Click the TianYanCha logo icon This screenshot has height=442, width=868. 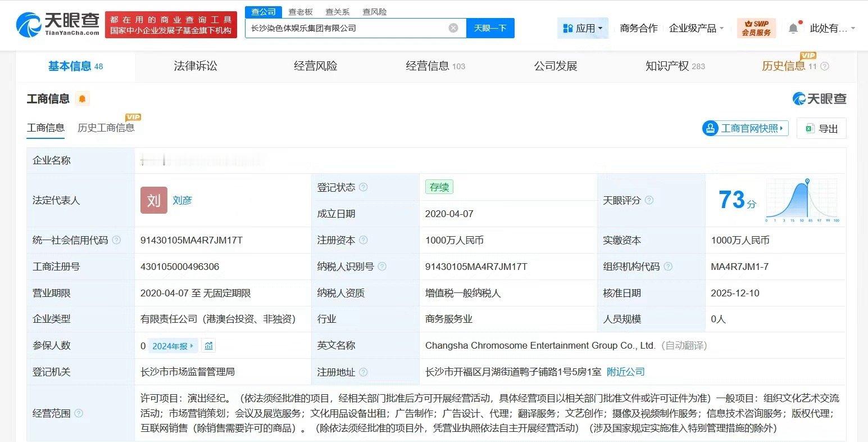click(x=29, y=25)
